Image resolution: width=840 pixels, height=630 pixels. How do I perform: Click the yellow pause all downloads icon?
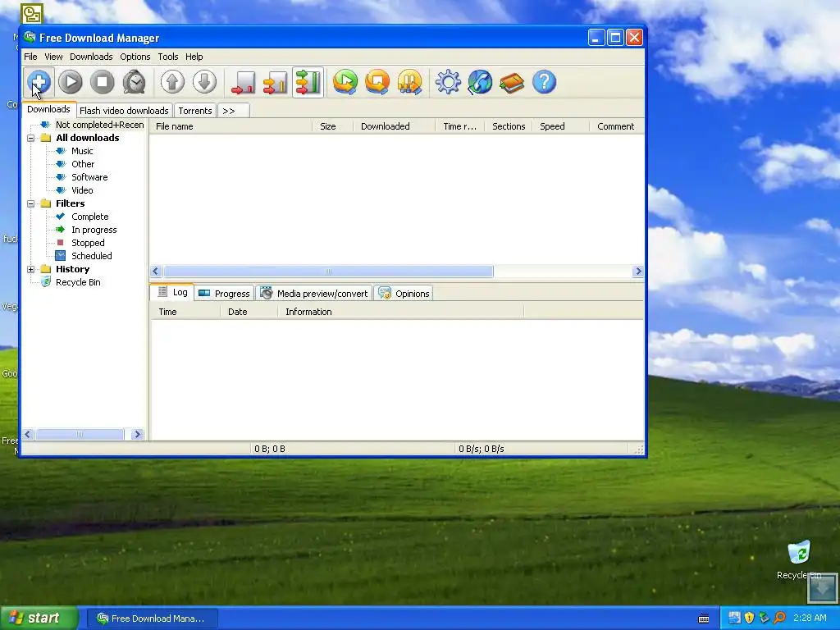(x=410, y=82)
